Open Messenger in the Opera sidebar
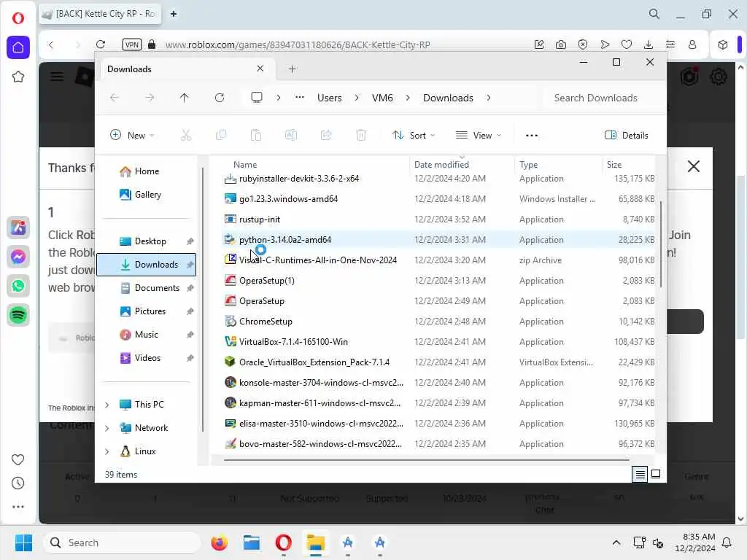The height and width of the screenshot is (560, 747). tap(18, 257)
